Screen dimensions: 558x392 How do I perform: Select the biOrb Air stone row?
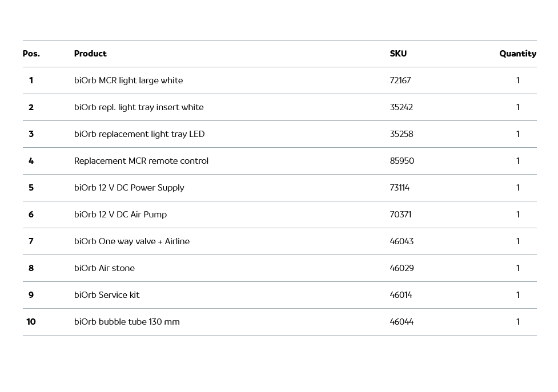(105, 268)
